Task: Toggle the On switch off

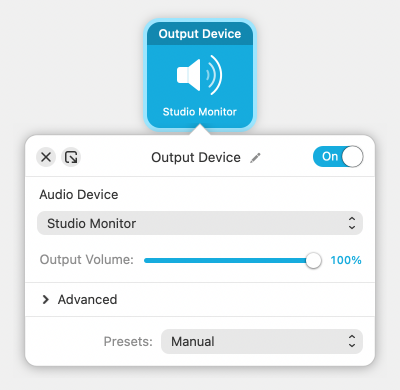Action: [x=338, y=157]
